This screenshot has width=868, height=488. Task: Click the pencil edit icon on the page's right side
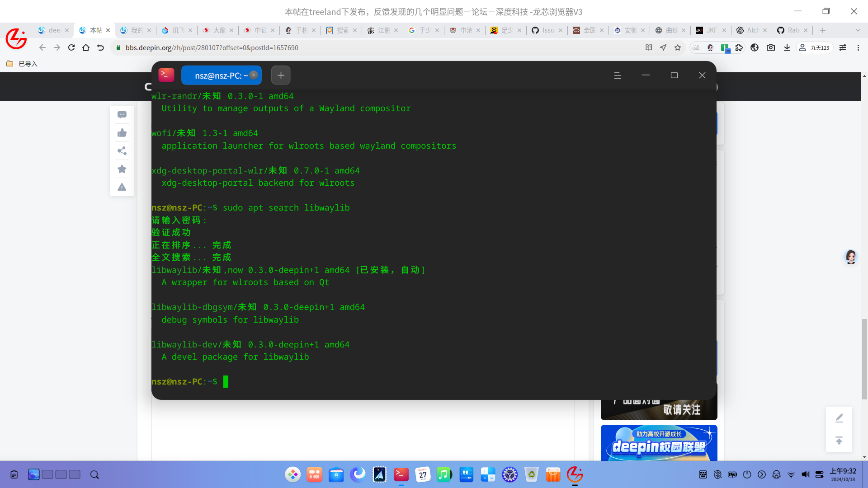click(839, 418)
